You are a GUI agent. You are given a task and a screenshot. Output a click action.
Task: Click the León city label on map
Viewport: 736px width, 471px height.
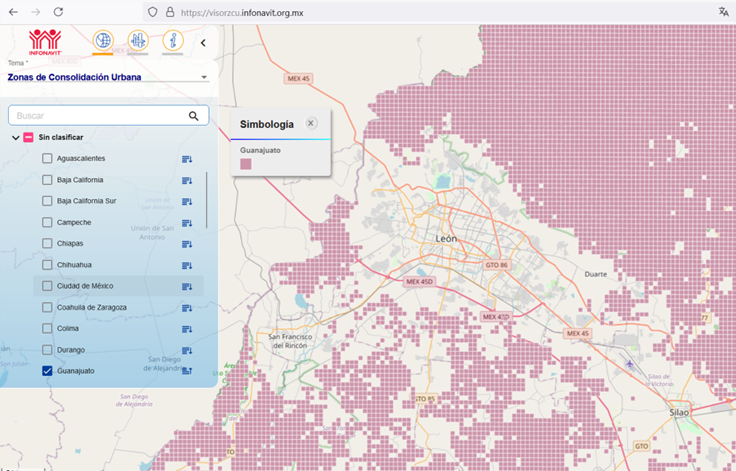(446, 239)
